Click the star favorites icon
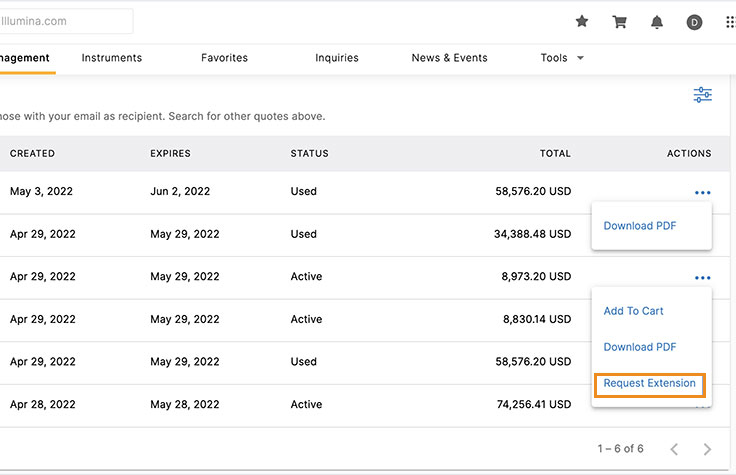This screenshot has width=736, height=475. [582, 22]
